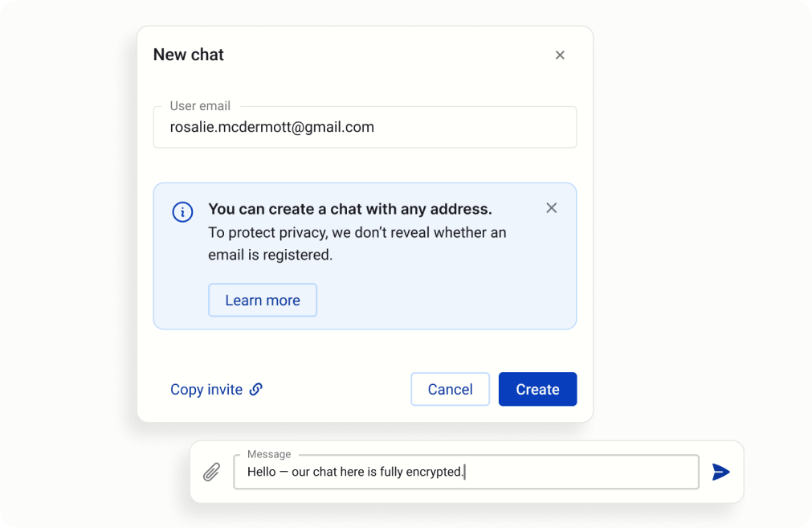The width and height of the screenshot is (812, 528).
Task: Click the word 'encrypted' in the message
Action: (435, 473)
